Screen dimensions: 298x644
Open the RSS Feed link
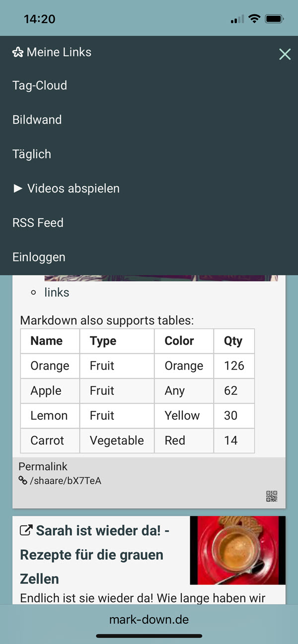(x=38, y=223)
